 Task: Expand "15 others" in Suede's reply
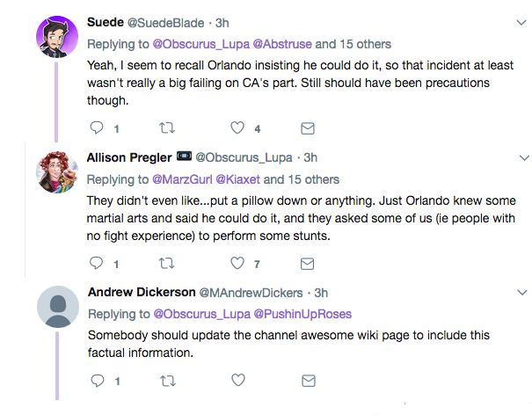pyautogui.click(x=363, y=43)
